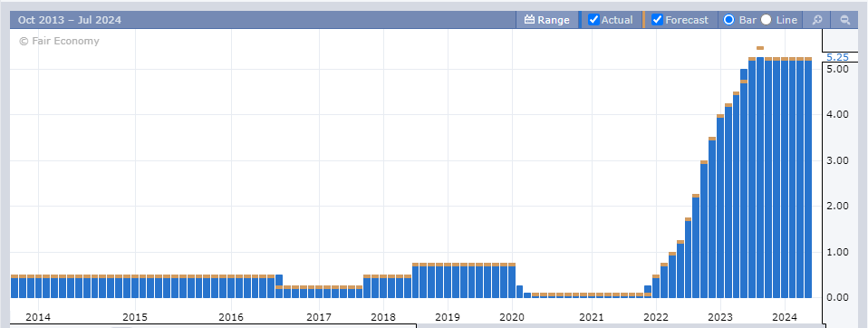Click the 3.00 axis label
Image resolution: width=868 pixels, height=328 pixels.
tap(837, 160)
